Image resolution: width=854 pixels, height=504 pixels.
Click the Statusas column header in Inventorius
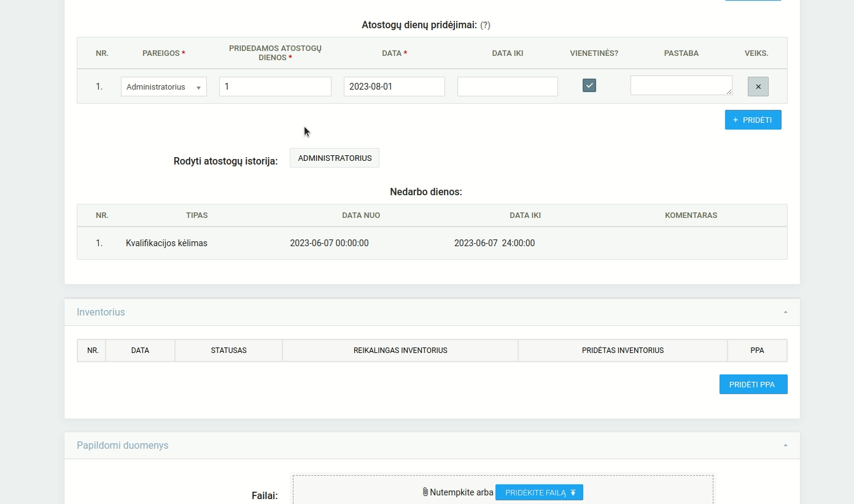(228, 351)
